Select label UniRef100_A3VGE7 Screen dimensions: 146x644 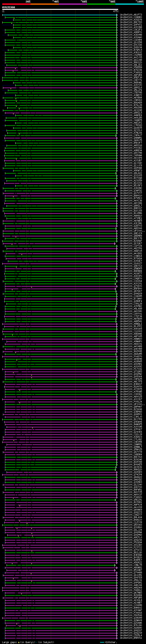point(131,261)
